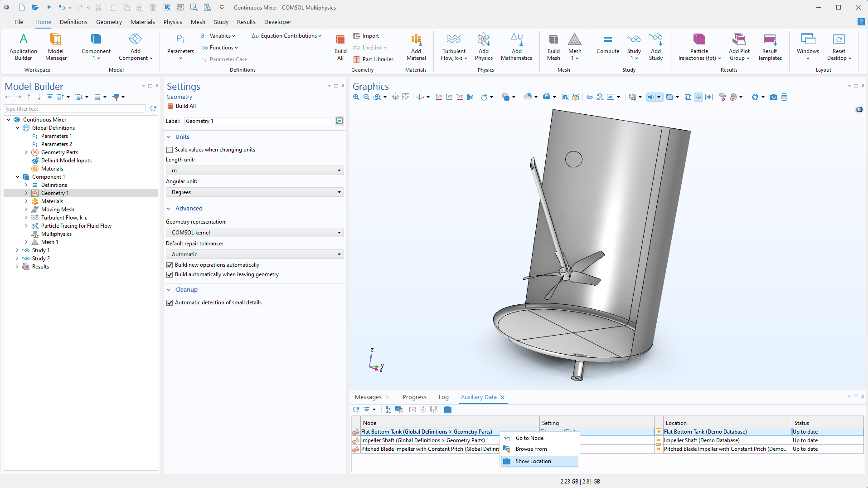
Task: Expand the Study 1 tree node
Action: pyautogui.click(x=17, y=250)
